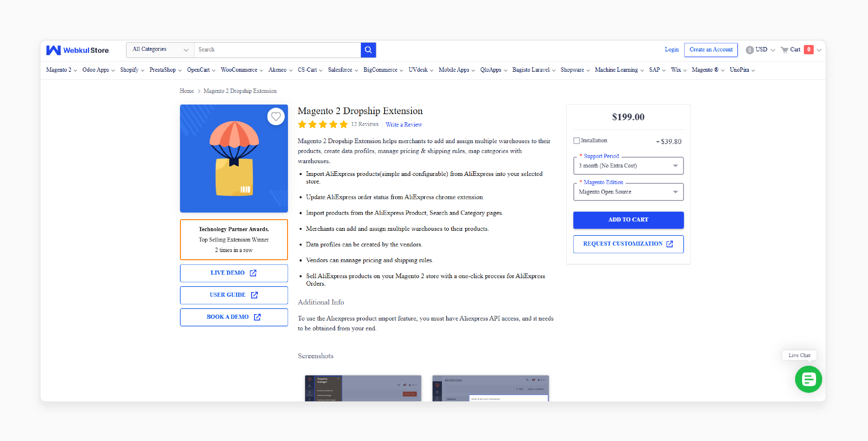Expand the USD currency selector
This screenshot has height=441, width=868.
[x=761, y=50]
